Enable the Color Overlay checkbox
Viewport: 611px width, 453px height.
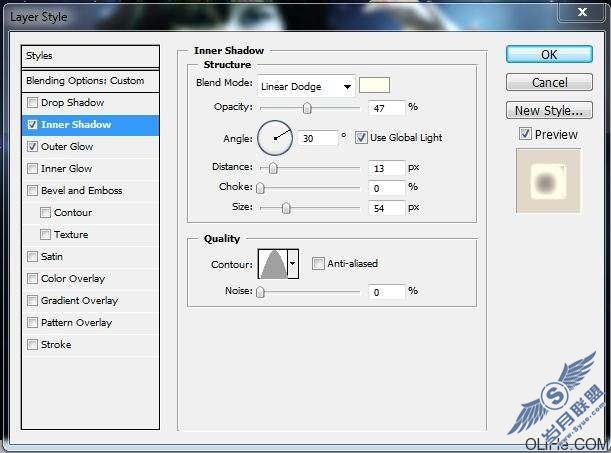[32, 278]
